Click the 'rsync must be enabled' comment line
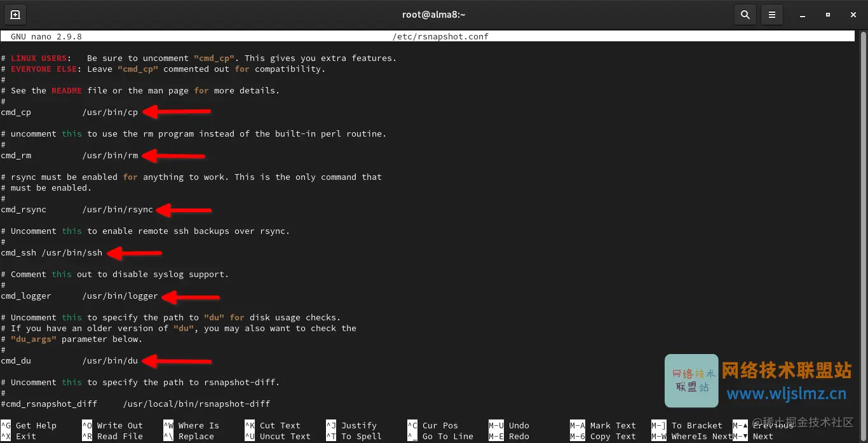Image resolution: width=868 pixels, height=443 pixels. (x=191, y=177)
